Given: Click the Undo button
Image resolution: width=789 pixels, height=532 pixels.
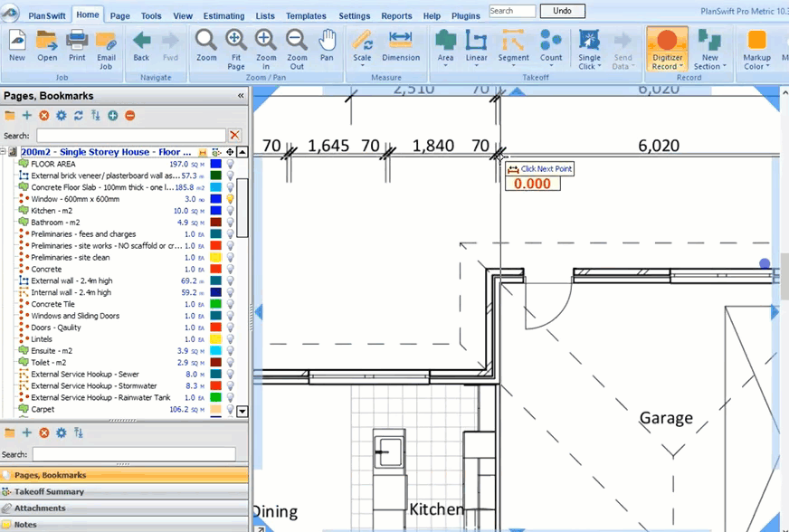Looking at the screenshot, I should click(x=562, y=11).
